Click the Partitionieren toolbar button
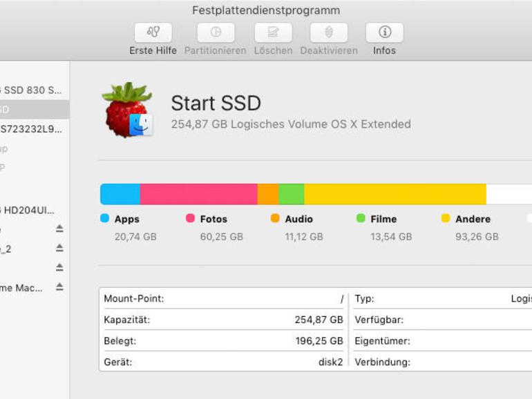The height and width of the screenshot is (399, 532). click(216, 32)
